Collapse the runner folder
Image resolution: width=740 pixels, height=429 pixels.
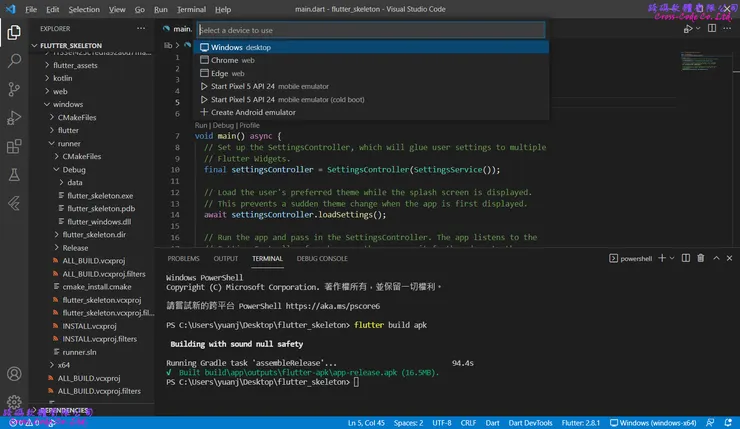69,143
